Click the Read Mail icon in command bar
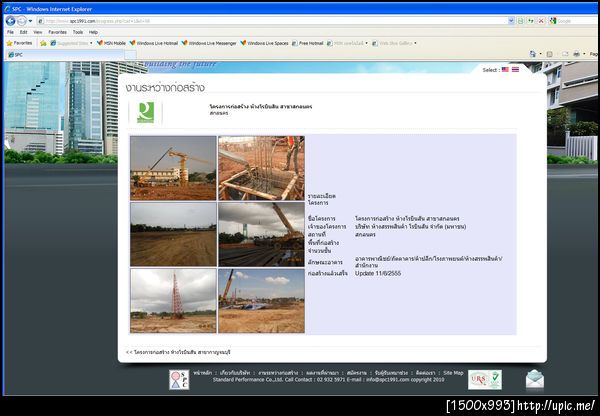600x416 pixels. tap(565, 54)
